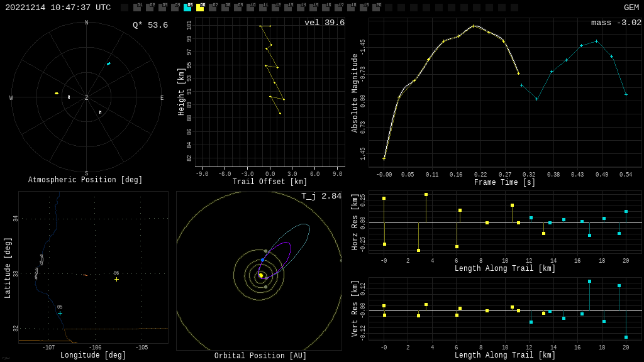644x362 pixels.
Task: Select the gray station 10 indicator square
Action: pos(250,8)
